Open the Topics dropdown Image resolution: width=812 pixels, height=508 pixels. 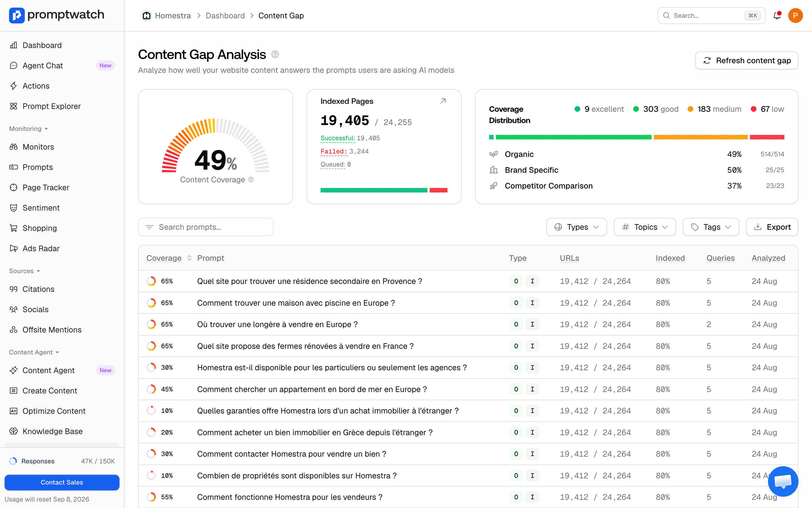pos(644,227)
